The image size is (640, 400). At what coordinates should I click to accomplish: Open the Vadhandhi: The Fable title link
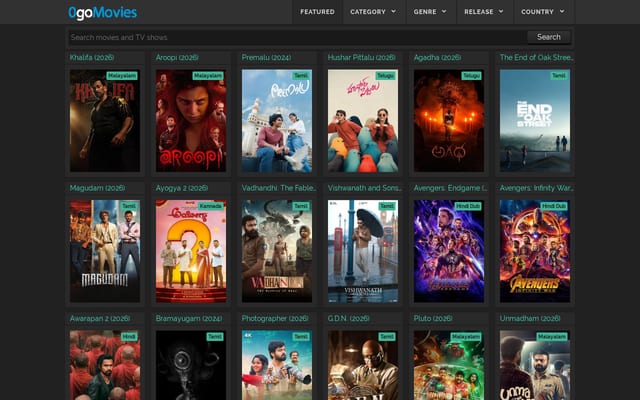coord(279,188)
